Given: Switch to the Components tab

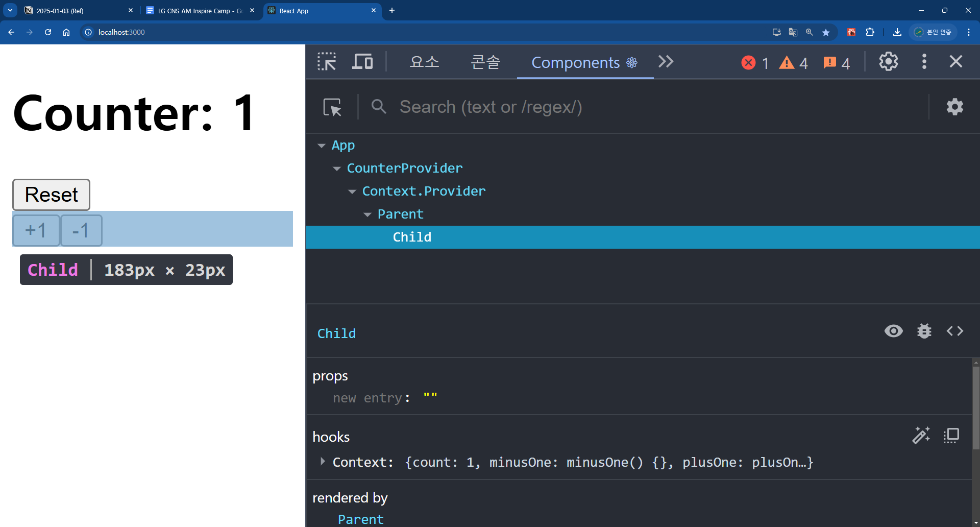Looking at the screenshot, I should [x=585, y=62].
